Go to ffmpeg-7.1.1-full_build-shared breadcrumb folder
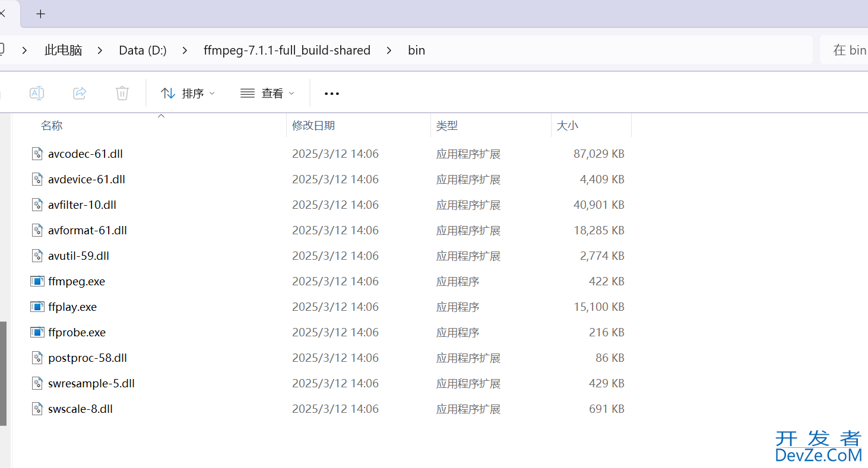Viewport: 868px width, 468px height. tap(287, 50)
